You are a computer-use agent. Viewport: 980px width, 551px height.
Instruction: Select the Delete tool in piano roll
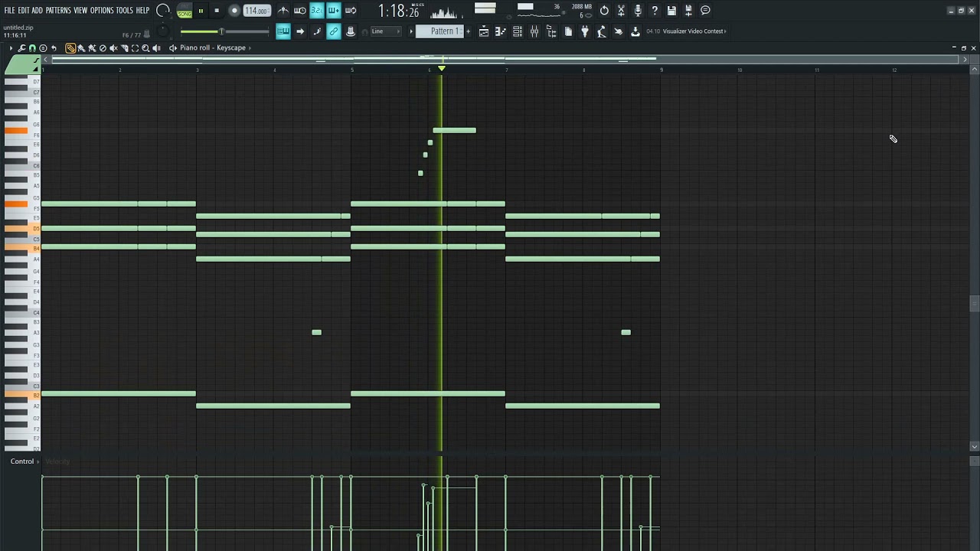click(103, 48)
